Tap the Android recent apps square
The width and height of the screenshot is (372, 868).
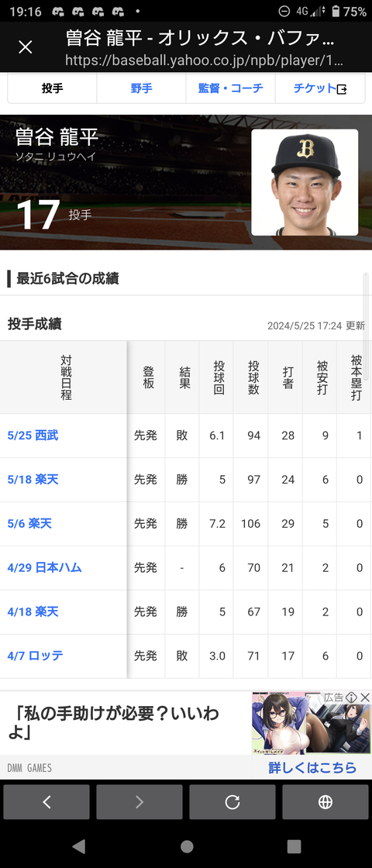coord(294,846)
